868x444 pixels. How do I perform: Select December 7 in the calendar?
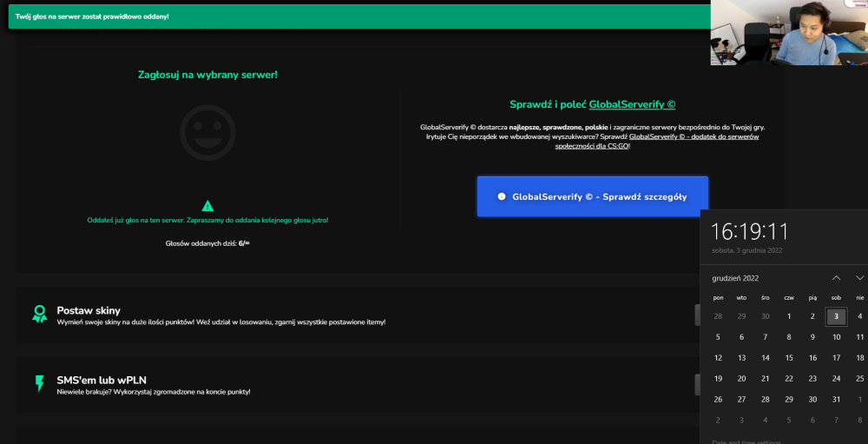pyautogui.click(x=766, y=337)
